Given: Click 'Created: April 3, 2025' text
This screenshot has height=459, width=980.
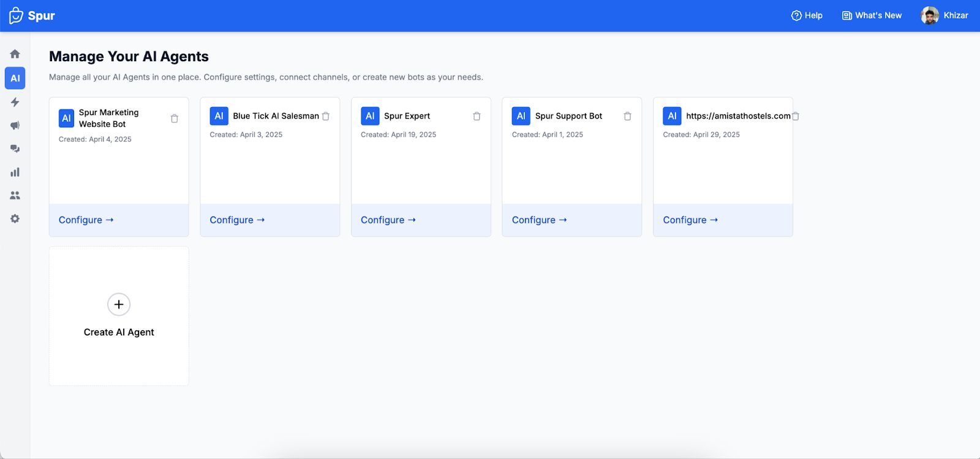Looking at the screenshot, I should 246,135.
